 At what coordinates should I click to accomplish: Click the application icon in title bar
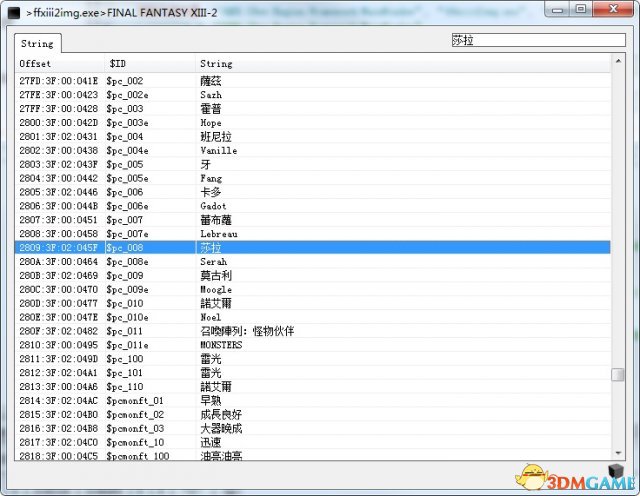(x=14, y=13)
